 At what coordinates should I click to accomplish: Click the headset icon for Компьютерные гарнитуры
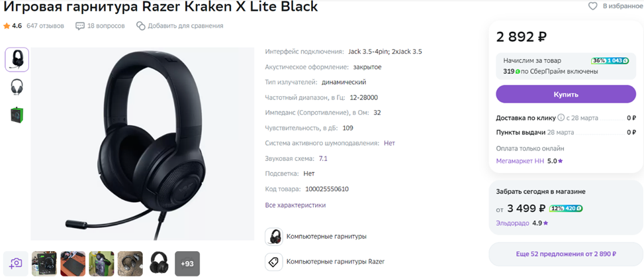point(273,237)
